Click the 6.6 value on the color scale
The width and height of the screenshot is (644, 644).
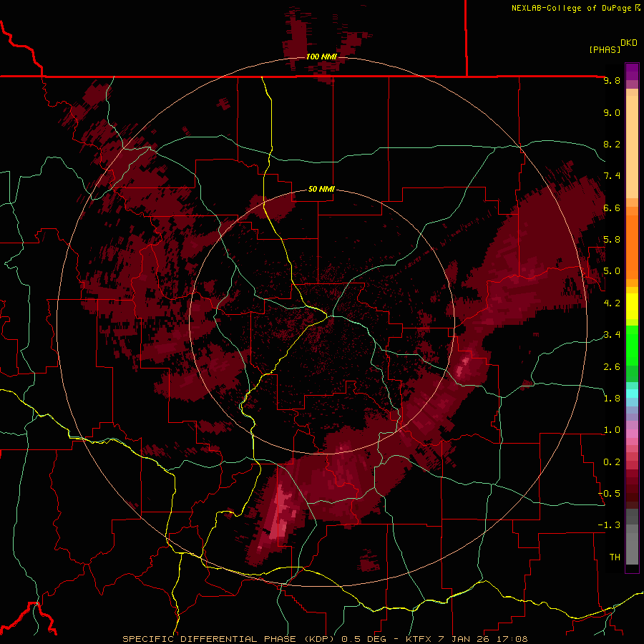click(x=612, y=208)
